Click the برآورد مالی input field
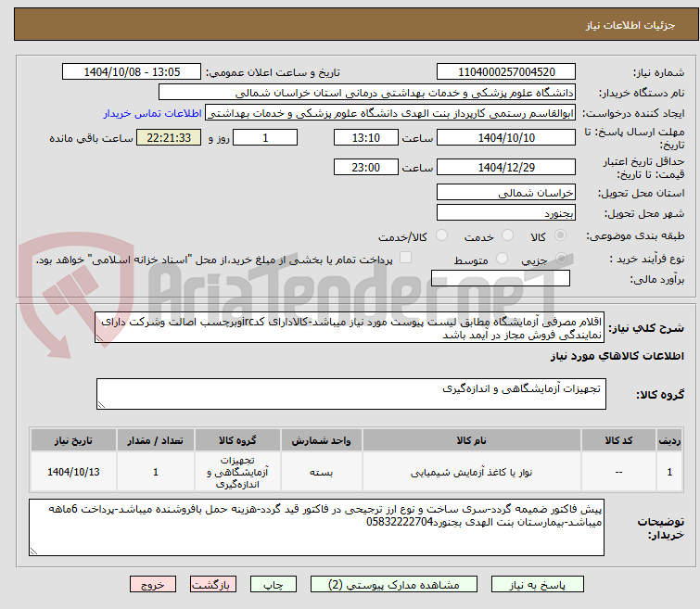Screen dimensions: 700x609 [501, 278]
